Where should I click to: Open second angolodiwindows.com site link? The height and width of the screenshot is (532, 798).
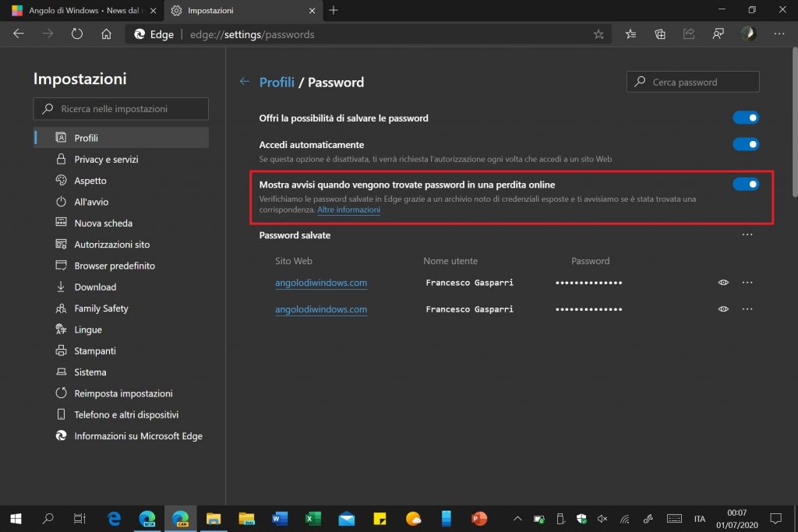[x=321, y=309]
